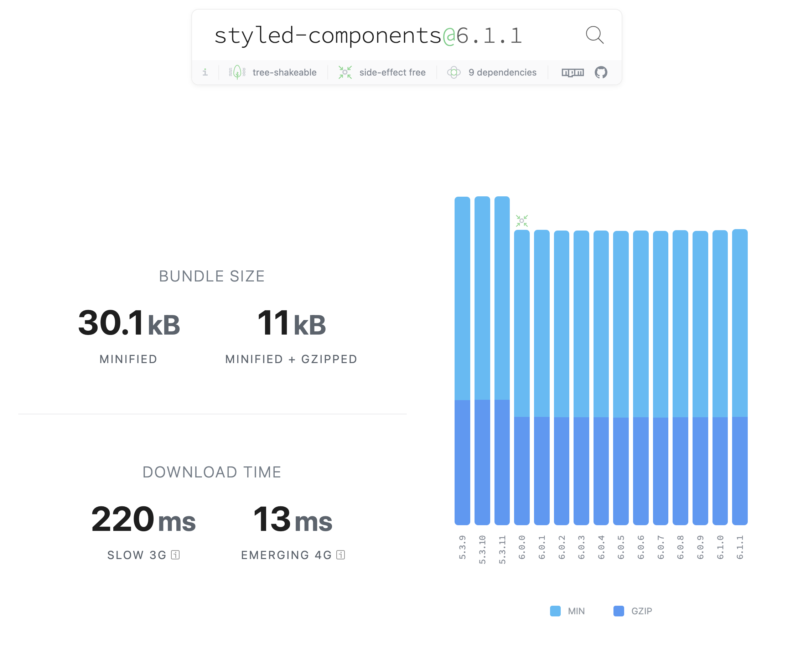Click the GZIP legend color swatch
Viewport: 798px width, 672px height.
(618, 611)
